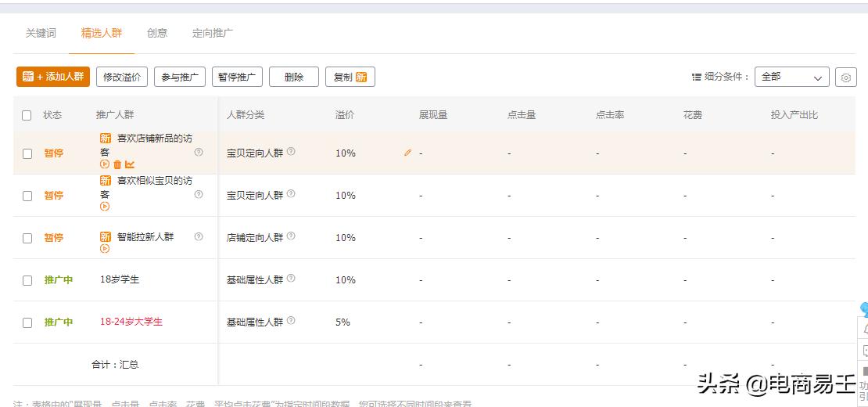This screenshot has width=868, height=407.
Task: Open table settings gear icon
Action: pyautogui.click(x=846, y=77)
